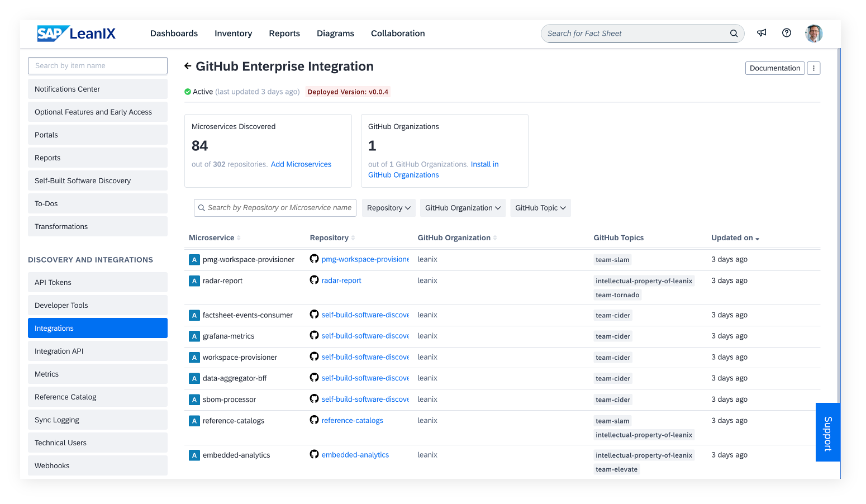
Task: Select Integrations in the sidebar
Action: pyautogui.click(x=98, y=328)
